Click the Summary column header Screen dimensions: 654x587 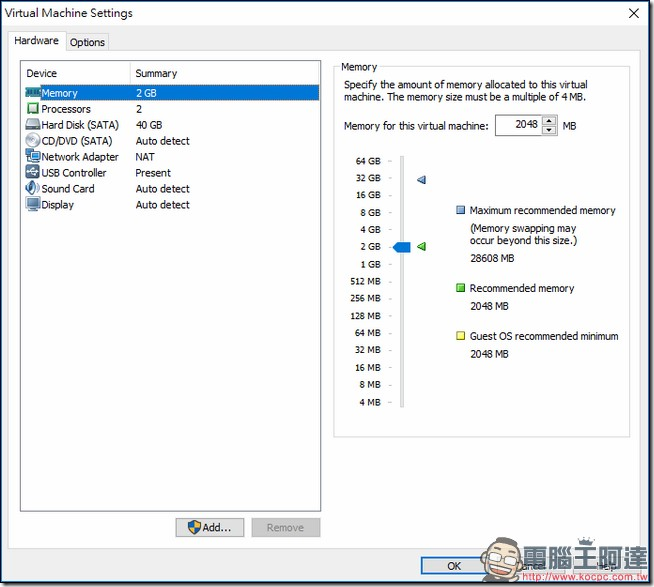point(156,73)
